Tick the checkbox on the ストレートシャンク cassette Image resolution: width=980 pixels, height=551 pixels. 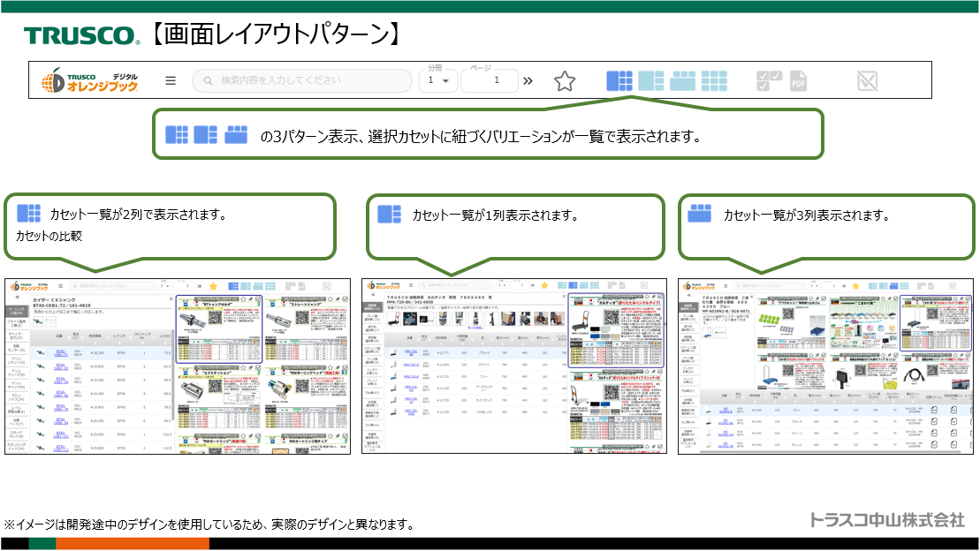coord(345,300)
